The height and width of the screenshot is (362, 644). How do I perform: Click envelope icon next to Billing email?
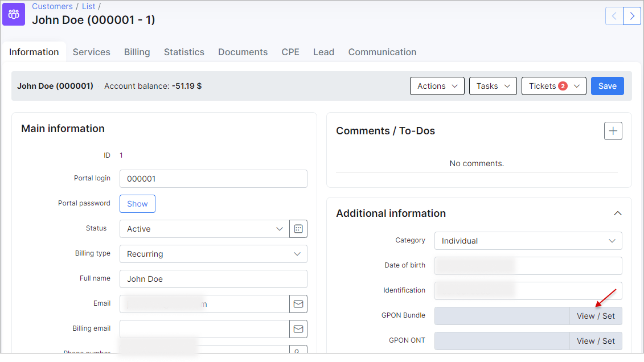298,329
